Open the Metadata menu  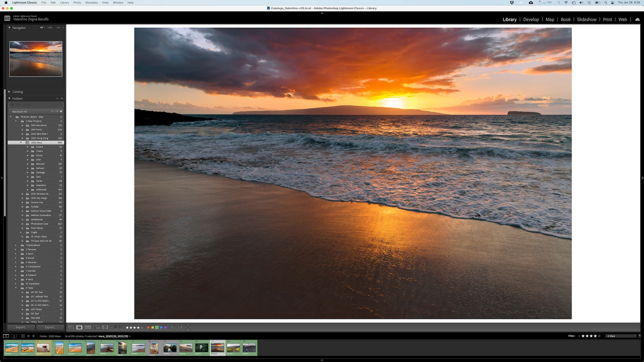point(91,3)
